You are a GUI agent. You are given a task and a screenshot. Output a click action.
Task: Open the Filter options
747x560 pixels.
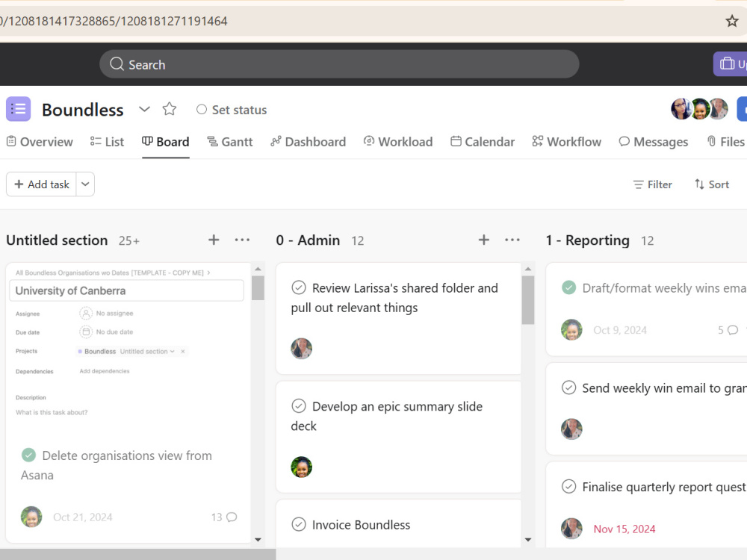tap(652, 184)
